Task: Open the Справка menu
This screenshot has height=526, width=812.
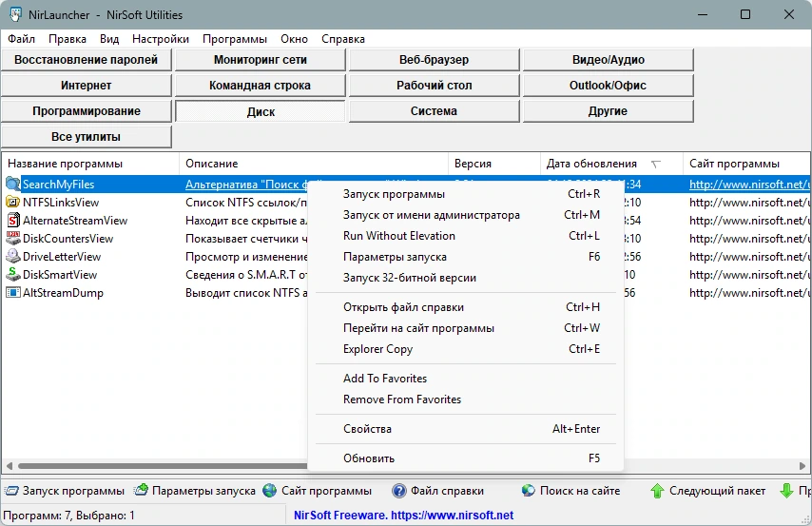Action: tap(343, 39)
